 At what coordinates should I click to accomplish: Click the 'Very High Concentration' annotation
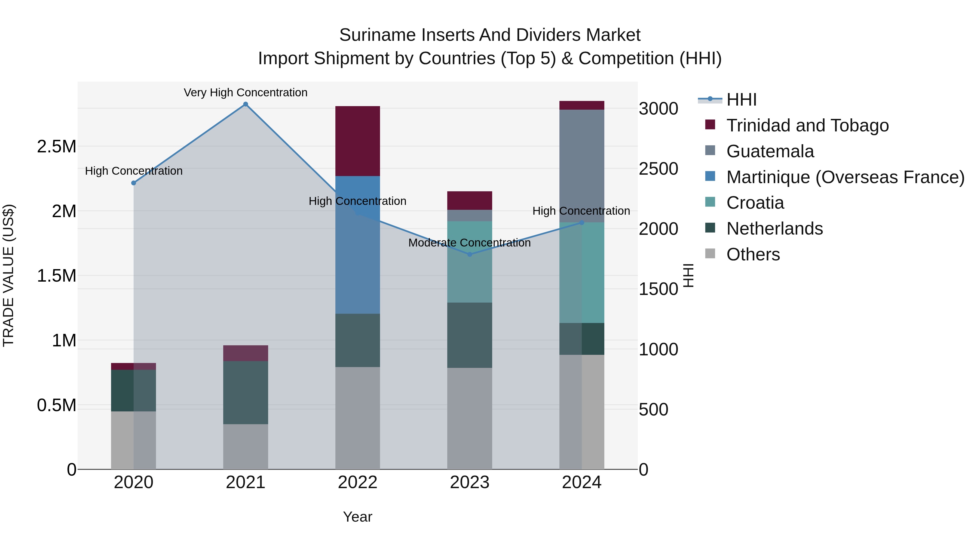pos(245,93)
